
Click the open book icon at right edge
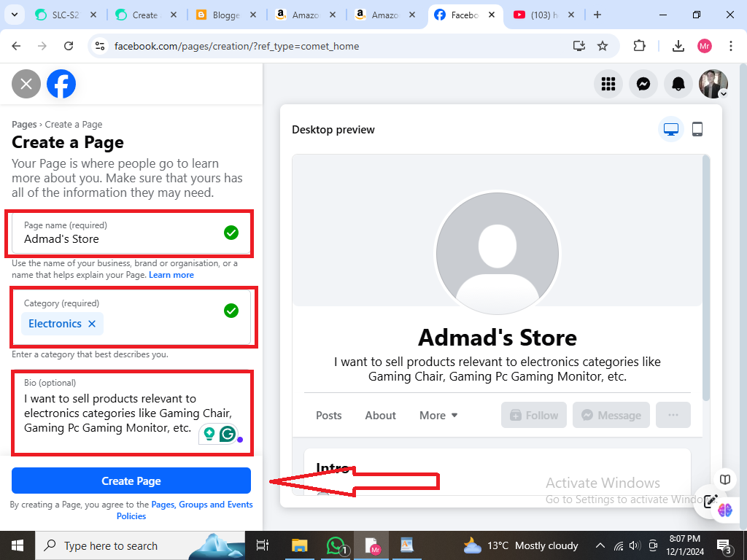click(724, 480)
